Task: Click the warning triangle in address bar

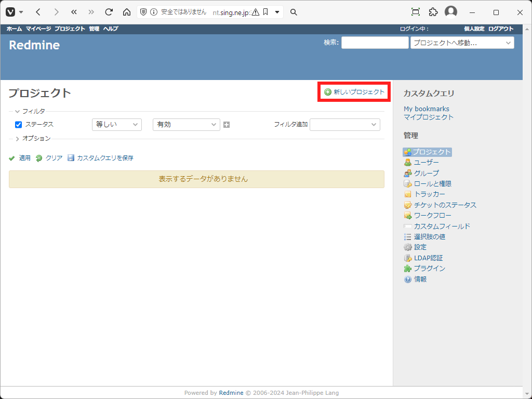Action: click(256, 12)
